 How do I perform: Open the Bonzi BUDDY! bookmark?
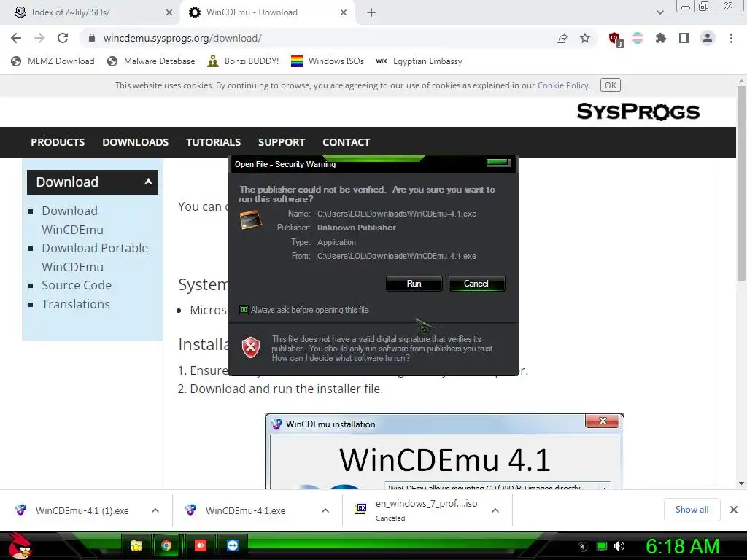[x=244, y=61]
